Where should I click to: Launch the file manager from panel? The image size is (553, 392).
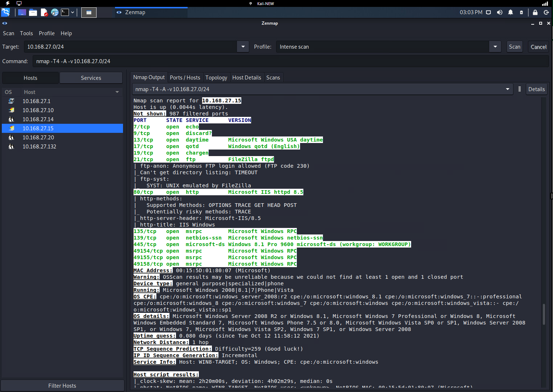point(33,12)
